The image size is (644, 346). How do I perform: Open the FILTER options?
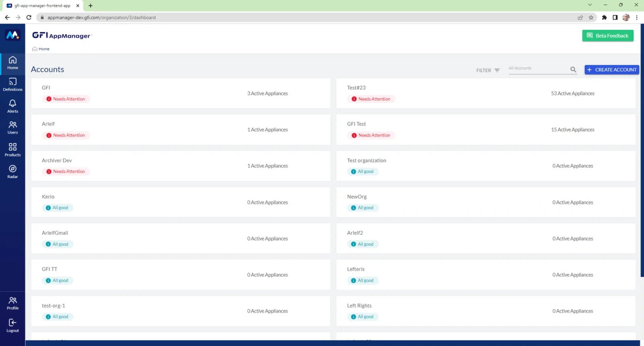488,70
